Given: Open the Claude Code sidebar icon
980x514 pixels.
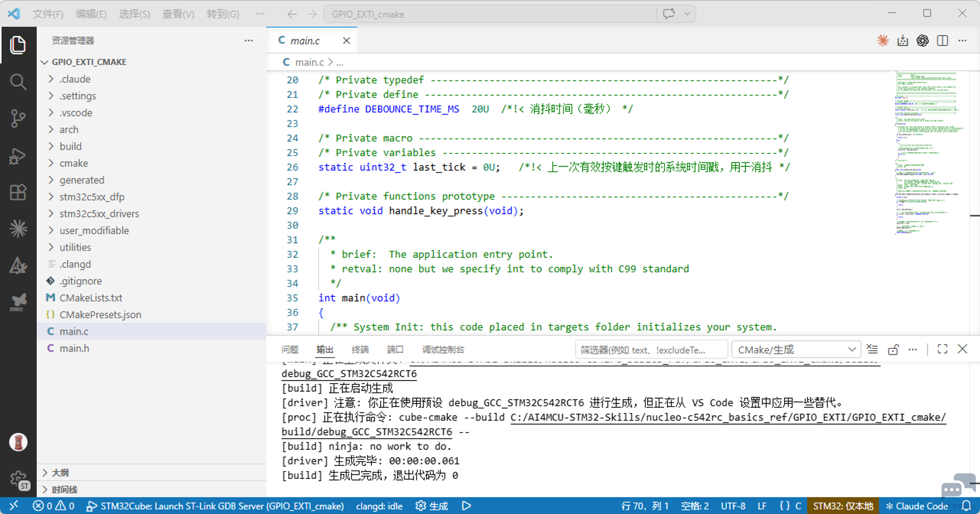Looking at the screenshot, I should pyautogui.click(x=18, y=228).
